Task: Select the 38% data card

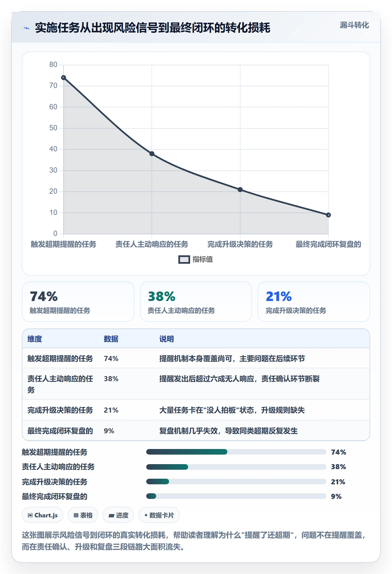Action: coord(196,302)
